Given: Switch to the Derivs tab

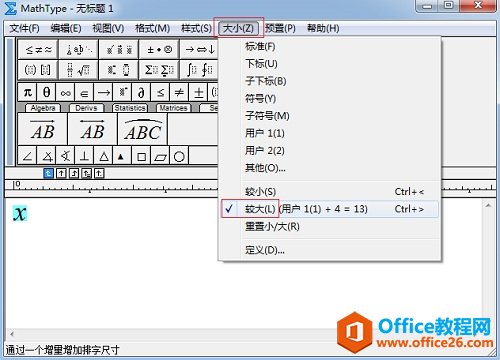Looking at the screenshot, I should click(x=86, y=108).
